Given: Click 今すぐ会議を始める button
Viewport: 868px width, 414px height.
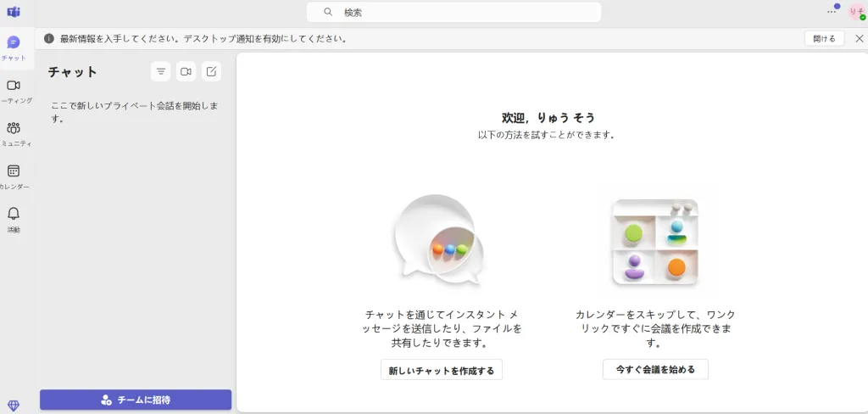Looking at the screenshot, I should tap(655, 369).
